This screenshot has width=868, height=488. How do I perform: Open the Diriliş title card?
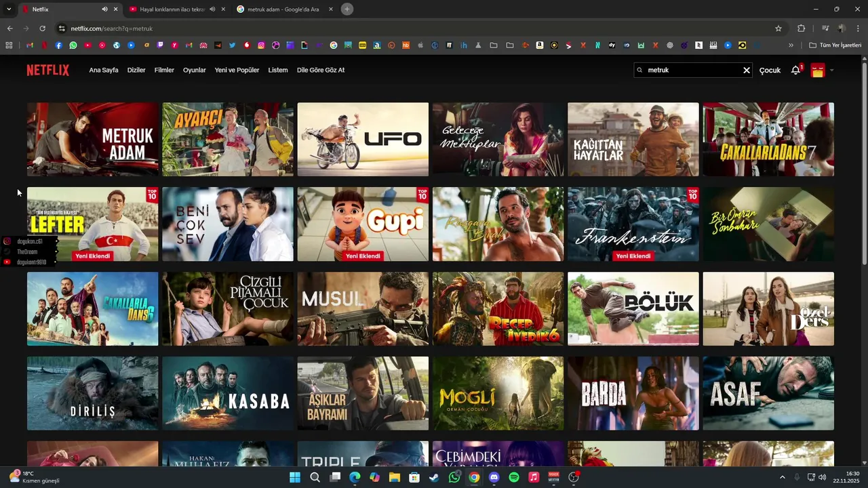point(93,394)
